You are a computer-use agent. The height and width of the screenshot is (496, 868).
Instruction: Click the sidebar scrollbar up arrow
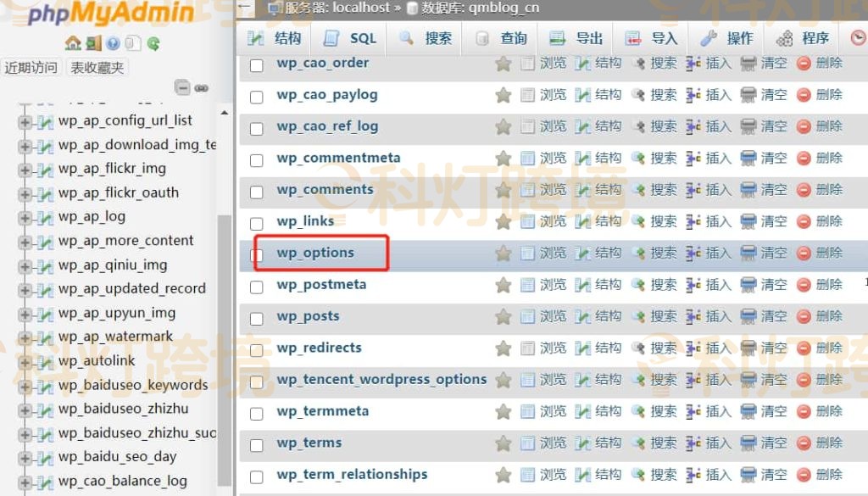pyautogui.click(x=224, y=113)
